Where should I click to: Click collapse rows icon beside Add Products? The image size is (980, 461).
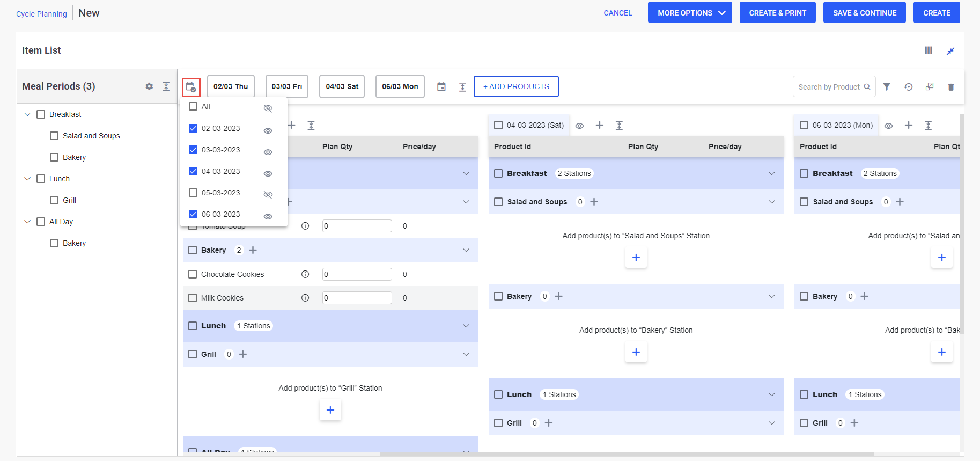[462, 87]
